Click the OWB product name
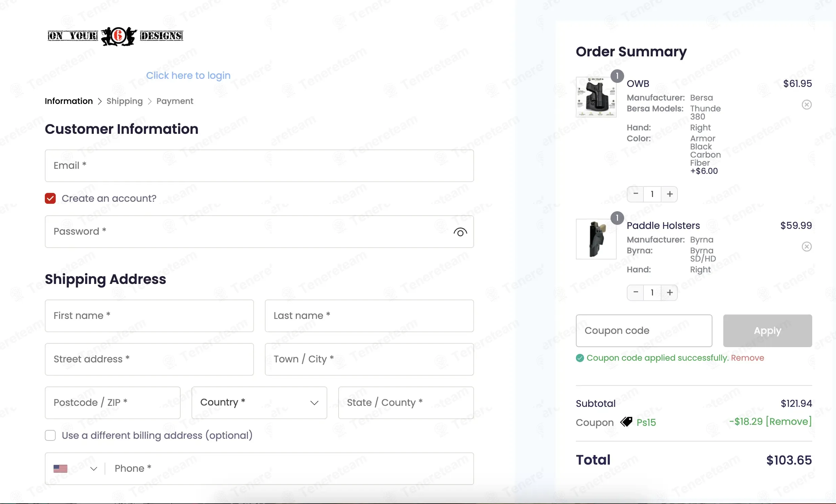 click(x=638, y=84)
